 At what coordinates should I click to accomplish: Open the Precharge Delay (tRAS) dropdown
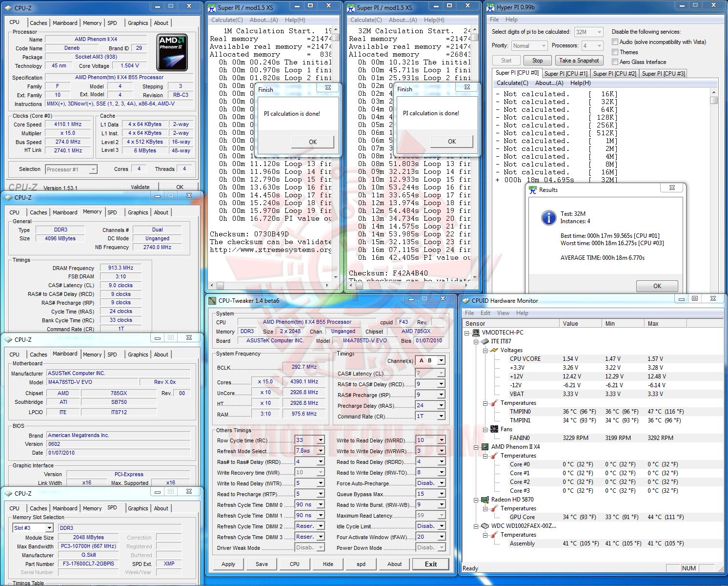pos(430,405)
